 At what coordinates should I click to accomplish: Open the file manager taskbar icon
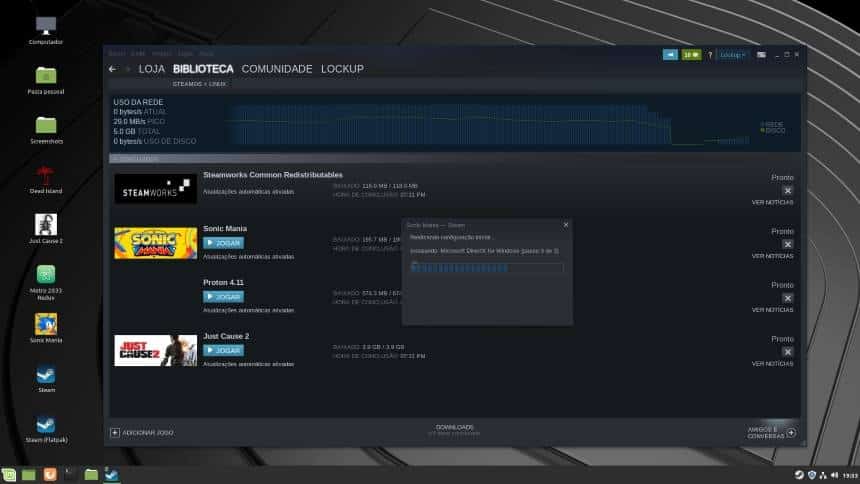pyautogui.click(x=91, y=475)
